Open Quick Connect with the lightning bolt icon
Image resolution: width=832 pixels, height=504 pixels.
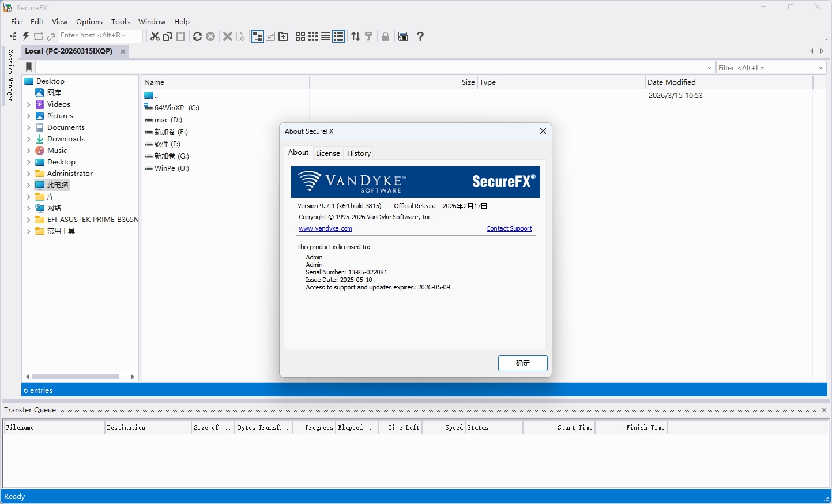[x=25, y=36]
